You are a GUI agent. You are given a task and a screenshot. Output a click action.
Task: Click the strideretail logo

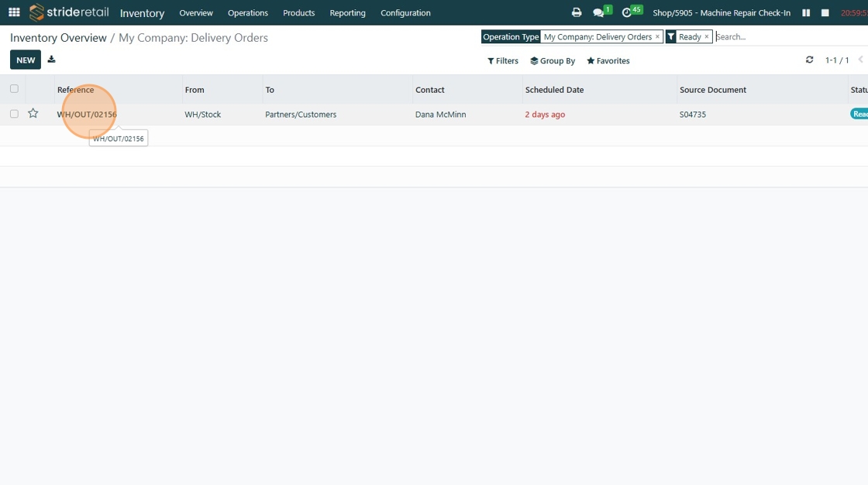(x=69, y=12)
